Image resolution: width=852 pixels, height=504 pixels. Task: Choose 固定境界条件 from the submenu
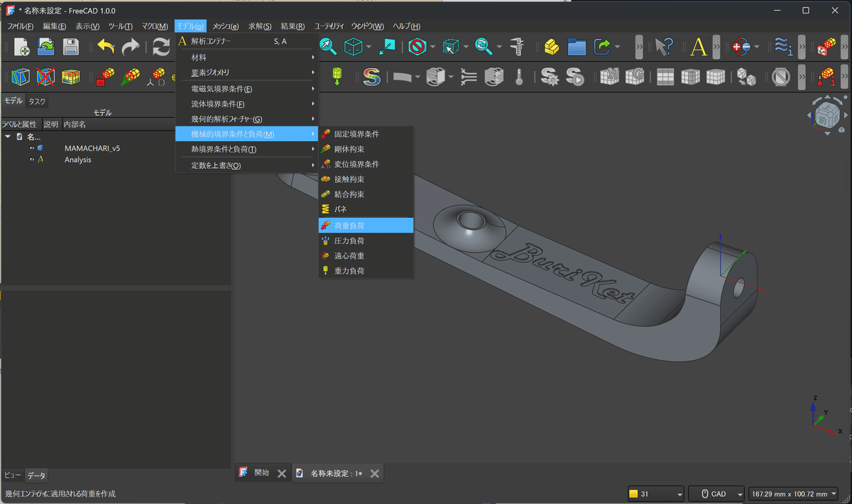[x=366, y=133]
